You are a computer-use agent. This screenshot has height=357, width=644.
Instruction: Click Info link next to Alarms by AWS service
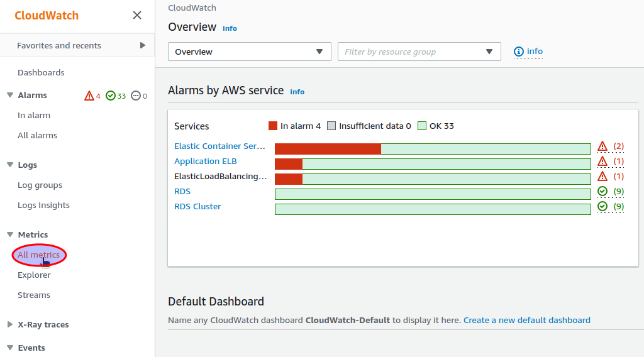297,92
